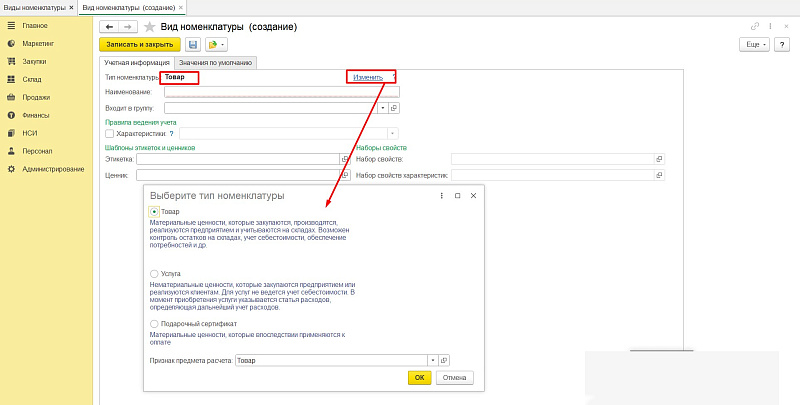The height and width of the screenshot is (405, 800).
Task: Select the Услуга radio option
Action: pyautogui.click(x=153, y=273)
